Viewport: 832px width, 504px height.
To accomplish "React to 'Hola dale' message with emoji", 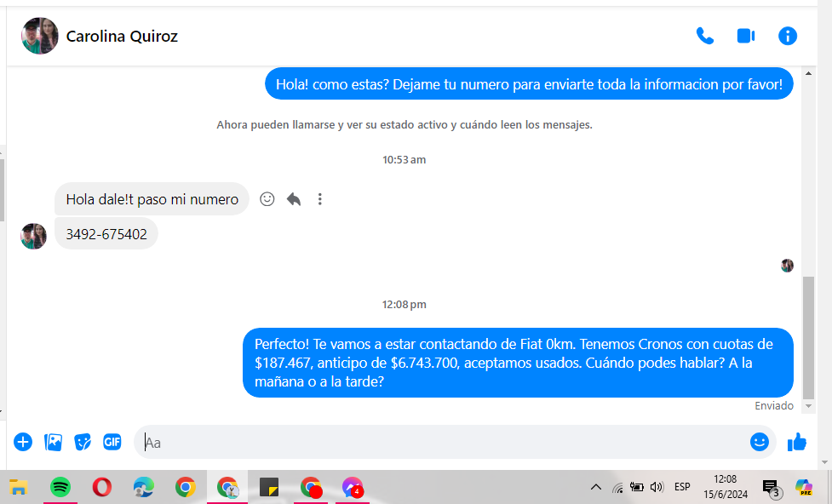I will 267,199.
